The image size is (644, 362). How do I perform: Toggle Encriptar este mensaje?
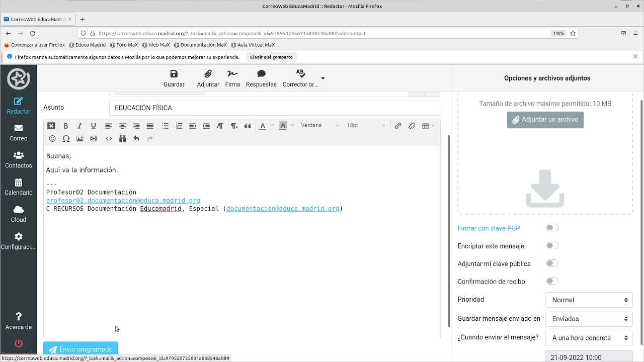[552, 245]
